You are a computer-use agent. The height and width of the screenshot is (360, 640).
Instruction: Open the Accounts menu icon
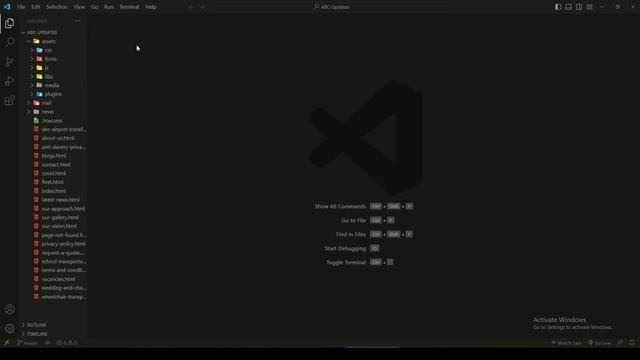pos(9,309)
